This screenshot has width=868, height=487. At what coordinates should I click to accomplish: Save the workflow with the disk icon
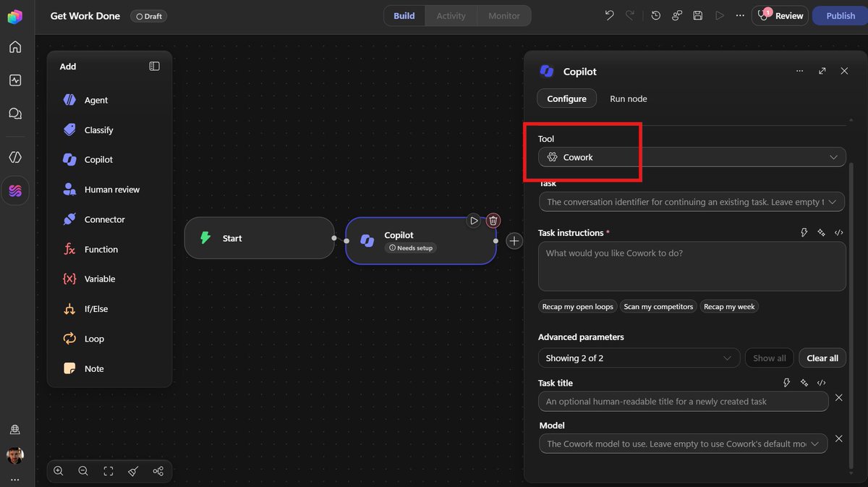pyautogui.click(x=697, y=15)
